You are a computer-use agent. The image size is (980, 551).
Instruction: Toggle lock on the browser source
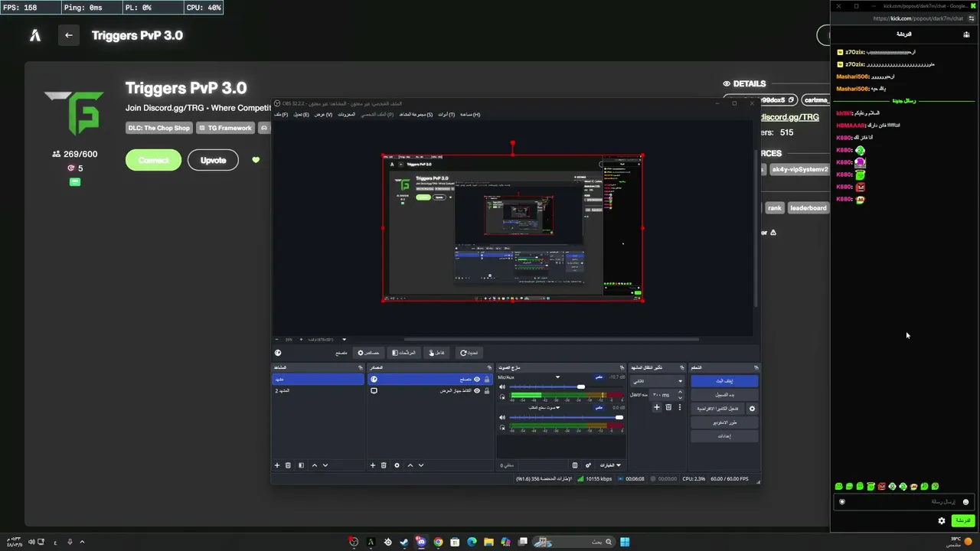pos(486,380)
